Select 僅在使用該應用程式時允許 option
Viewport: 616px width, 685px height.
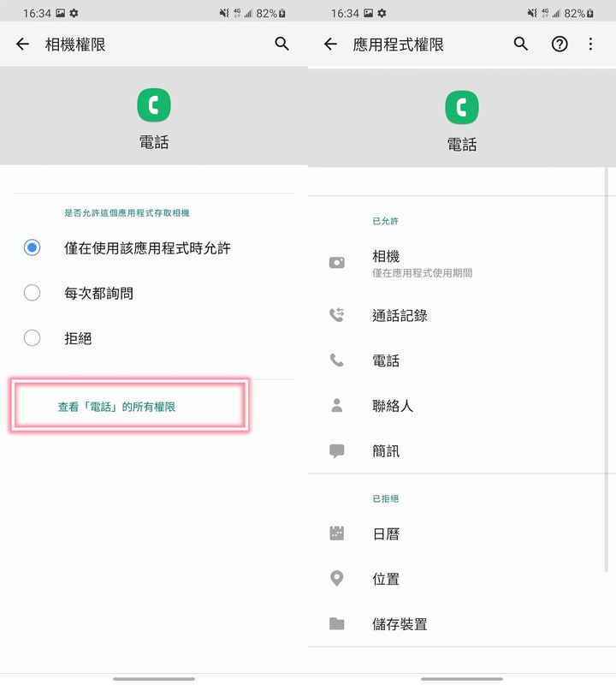click(x=128, y=247)
